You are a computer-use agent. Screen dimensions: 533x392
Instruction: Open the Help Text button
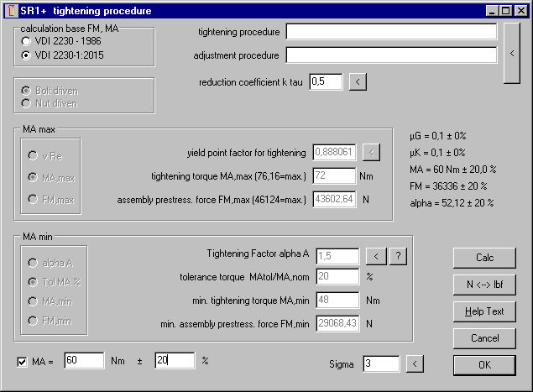[484, 311]
